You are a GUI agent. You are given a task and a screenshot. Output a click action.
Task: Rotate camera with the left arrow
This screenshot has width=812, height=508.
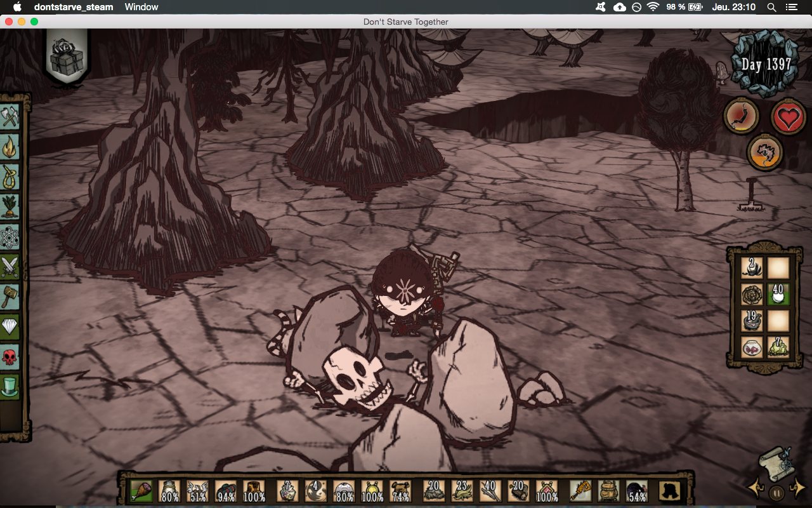tap(755, 489)
